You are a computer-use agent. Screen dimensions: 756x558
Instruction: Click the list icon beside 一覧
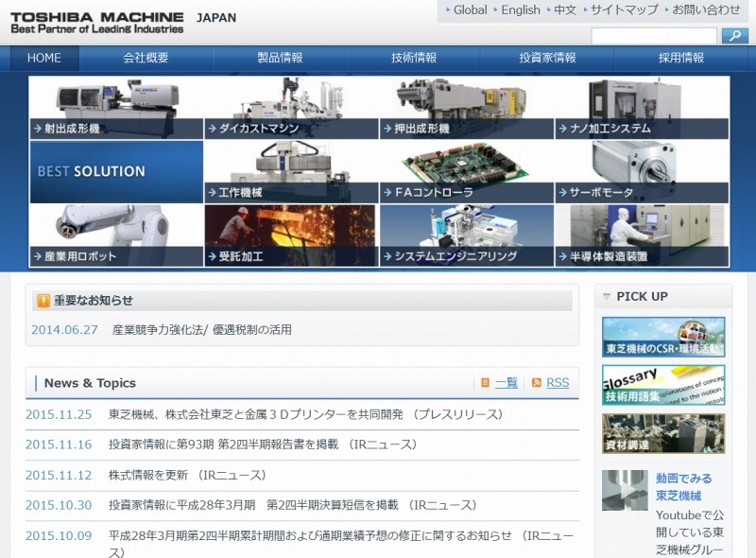[485, 383]
